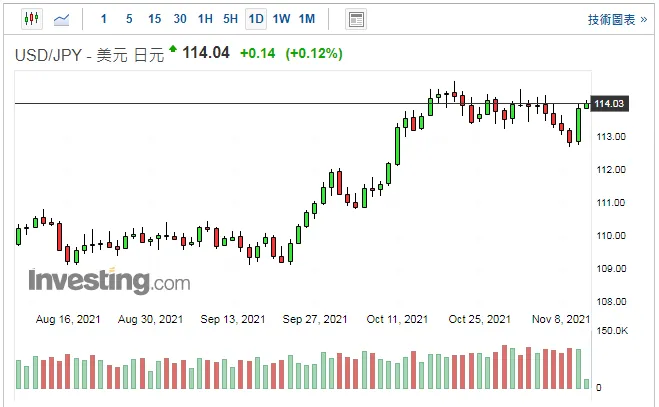Viewport: 659px width, 407px height.
Task: Click the 150.0K volume axis label
Action: [x=612, y=330]
